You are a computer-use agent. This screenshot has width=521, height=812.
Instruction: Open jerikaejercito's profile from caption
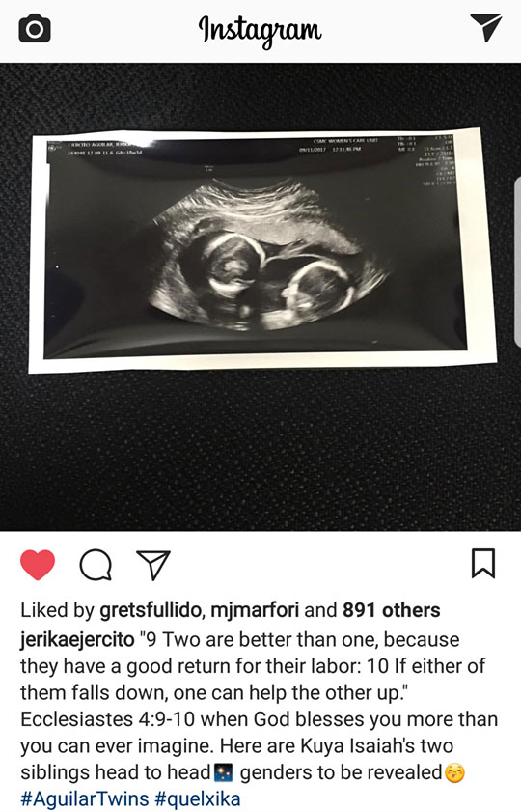(77, 640)
